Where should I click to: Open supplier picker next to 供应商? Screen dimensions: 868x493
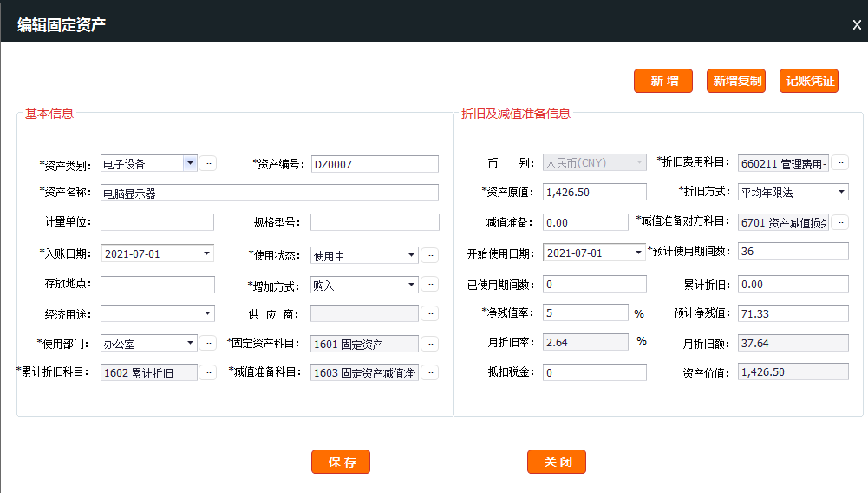(430, 313)
